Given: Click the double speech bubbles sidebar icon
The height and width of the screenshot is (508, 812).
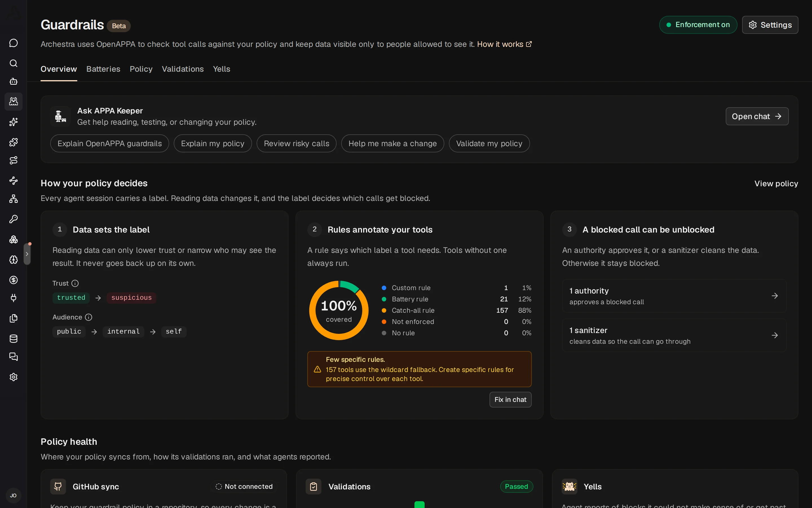Looking at the screenshot, I should 14,357.
